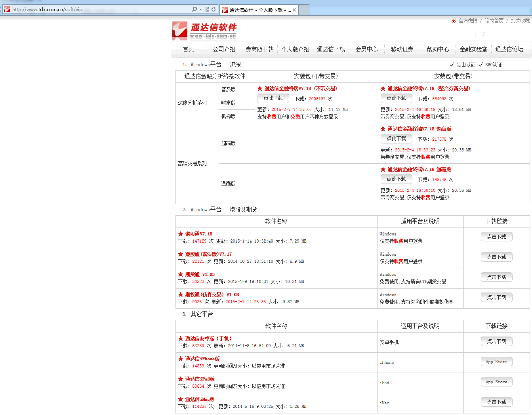Click 点击下载 for 港股通(繁体版)V7.17
532x415 pixels.
pyautogui.click(x=496, y=257)
